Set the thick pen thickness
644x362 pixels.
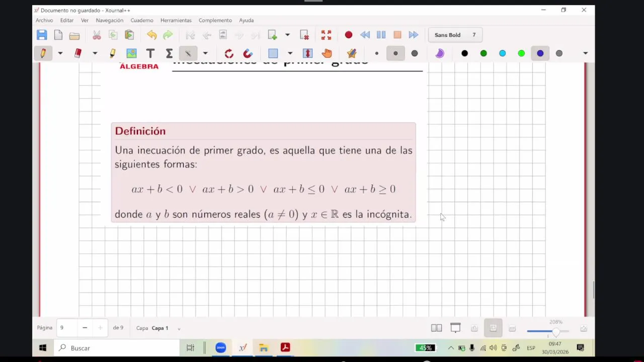pyautogui.click(x=415, y=53)
